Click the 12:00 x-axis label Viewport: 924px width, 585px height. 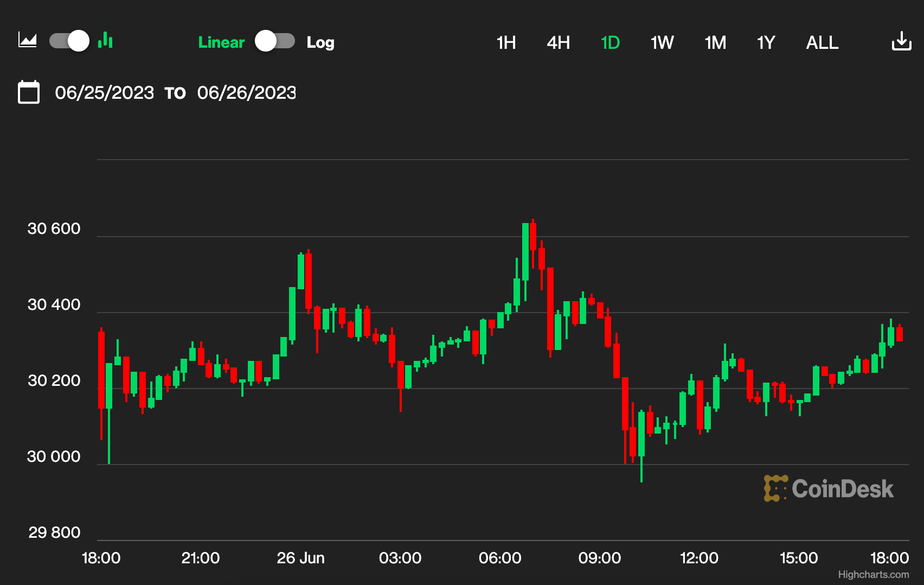coord(699,558)
